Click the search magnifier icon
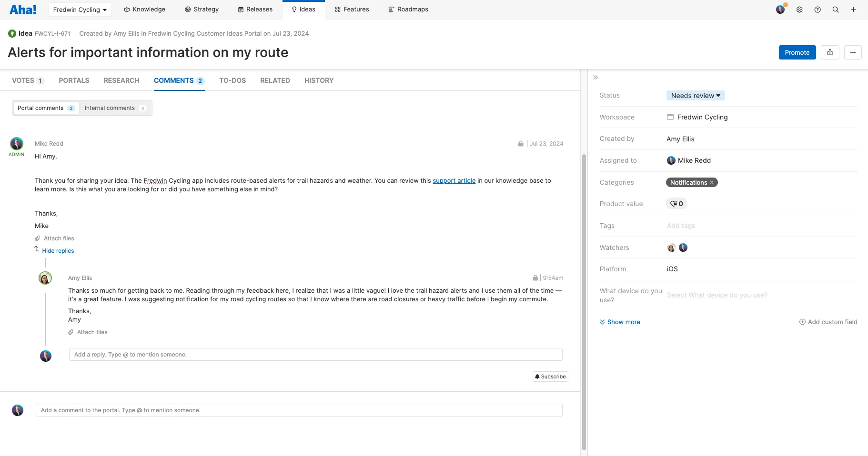This screenshot has height=456, width=868. (836, 10)
